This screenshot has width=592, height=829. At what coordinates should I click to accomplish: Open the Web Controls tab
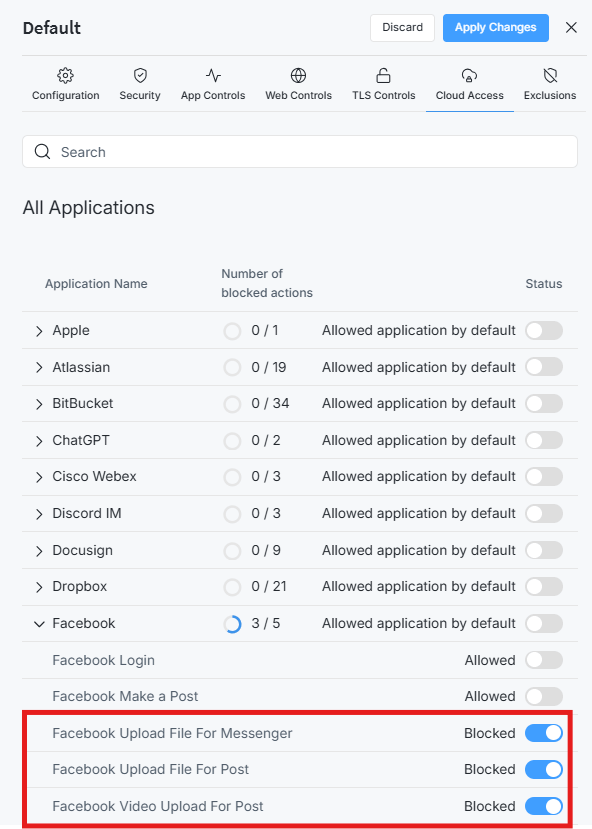coord(299,84)
